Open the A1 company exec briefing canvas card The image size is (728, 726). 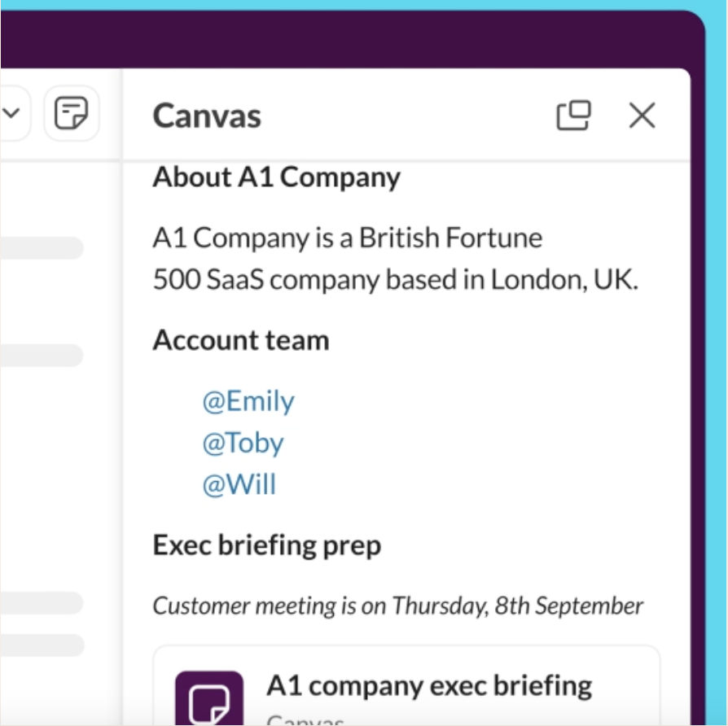pyautogui.click(x=430, y=684)
